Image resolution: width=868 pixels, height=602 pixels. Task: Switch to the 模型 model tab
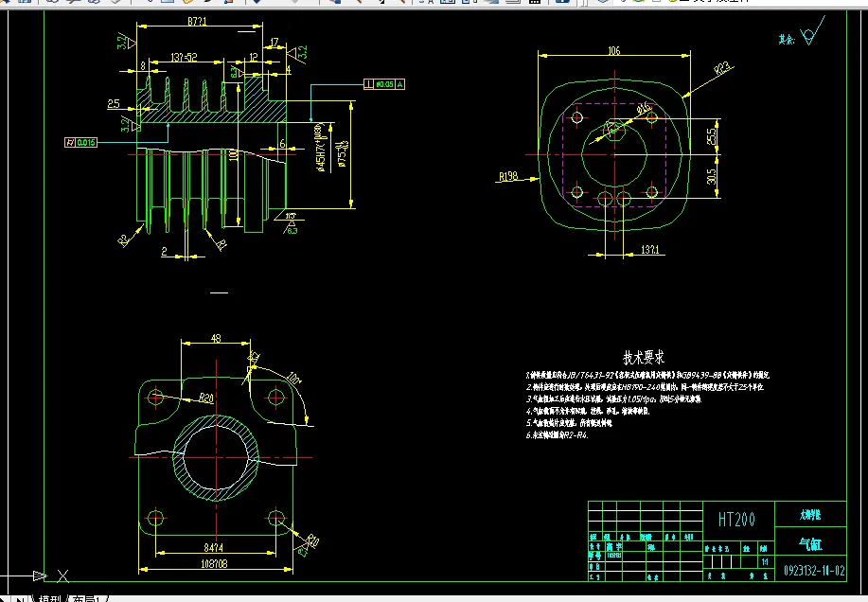point(49,598)
